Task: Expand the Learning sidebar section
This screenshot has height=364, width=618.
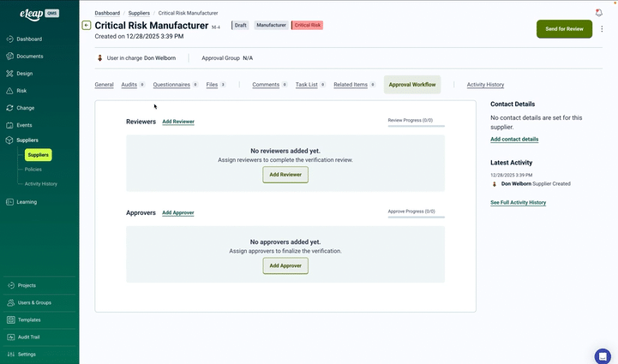Action: 27,202
